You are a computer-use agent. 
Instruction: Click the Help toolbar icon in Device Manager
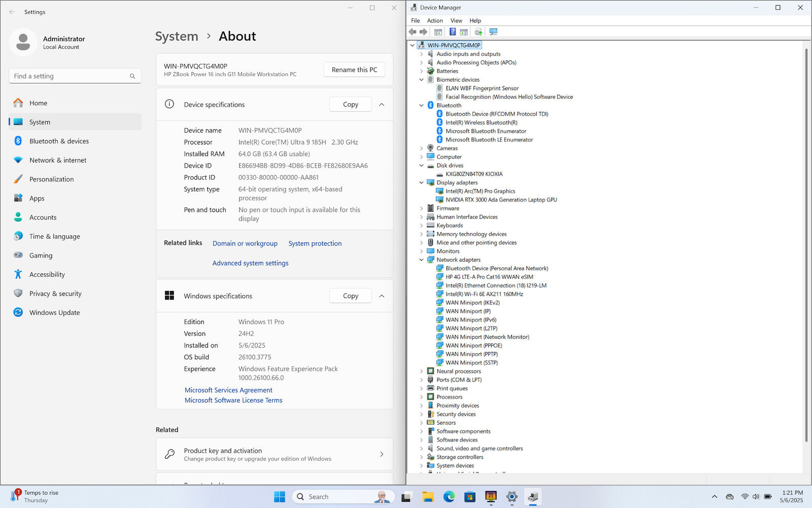[x=453, y=31]
